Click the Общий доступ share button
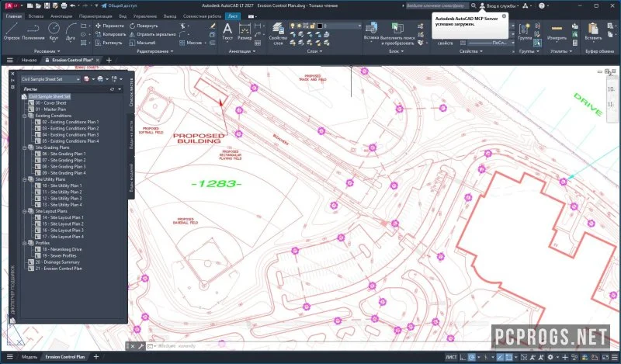 coord(119,6)
